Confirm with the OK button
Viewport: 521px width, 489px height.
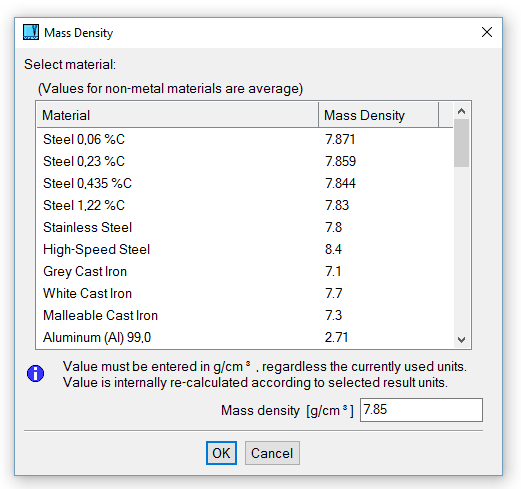pyautogui.click(x=221, y=453)
